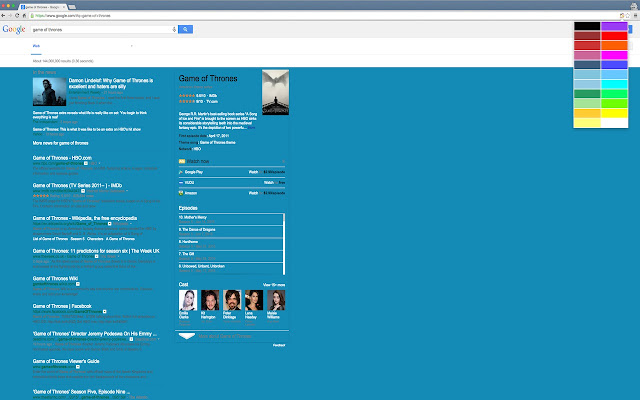Click the Google logo

point(14,29)
